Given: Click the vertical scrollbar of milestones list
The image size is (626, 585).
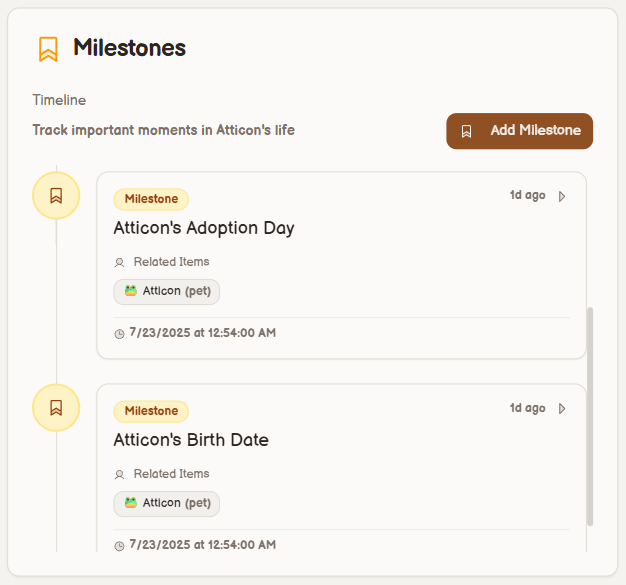Looking at the screenshot, I should point(590,415).
